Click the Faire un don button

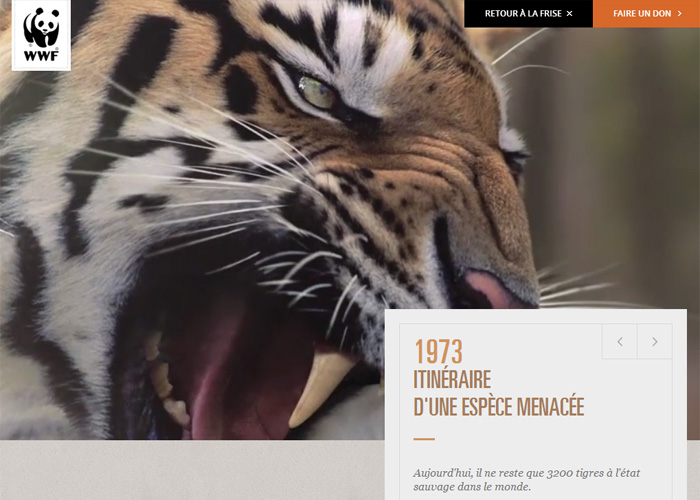coord(646,14)
